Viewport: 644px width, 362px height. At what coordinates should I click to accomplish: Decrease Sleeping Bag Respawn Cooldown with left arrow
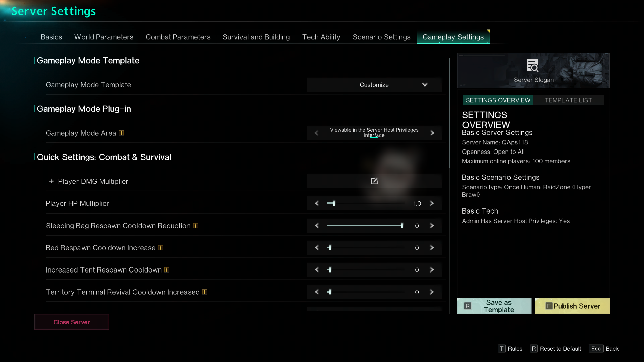pyautogui.click(x=316, y=226)
